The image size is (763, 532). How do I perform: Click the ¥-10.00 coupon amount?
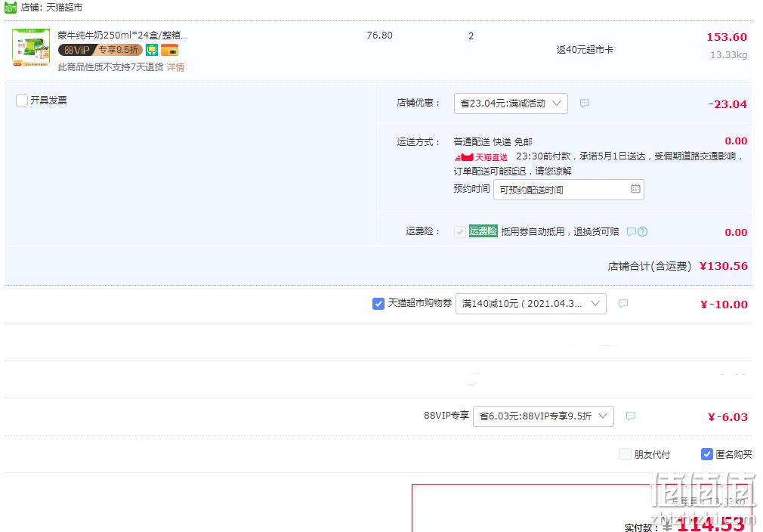coord(724,305)
